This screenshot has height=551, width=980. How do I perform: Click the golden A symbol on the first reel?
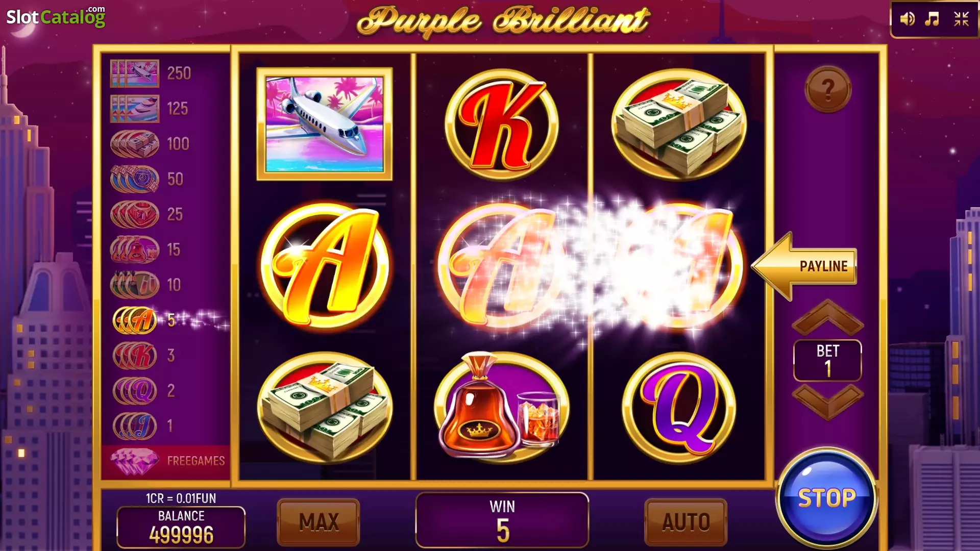coord(325,266)
